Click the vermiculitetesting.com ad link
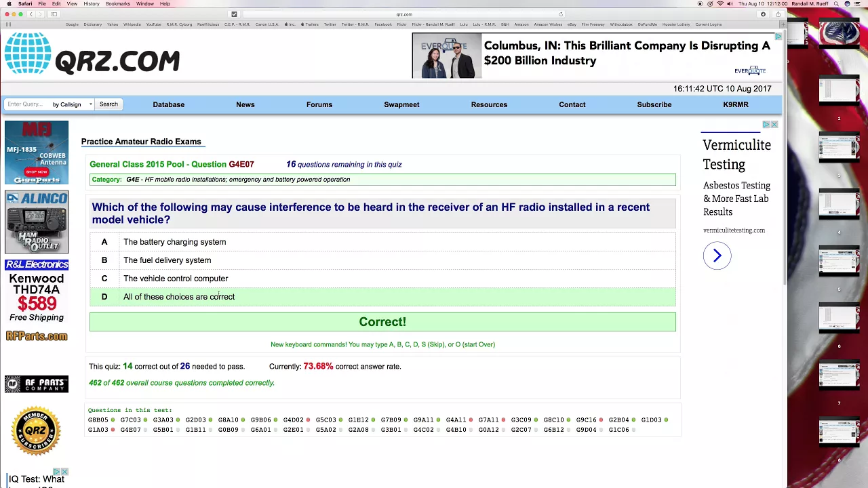Viewport: 868px width, 488px height. tap(734, 230)
